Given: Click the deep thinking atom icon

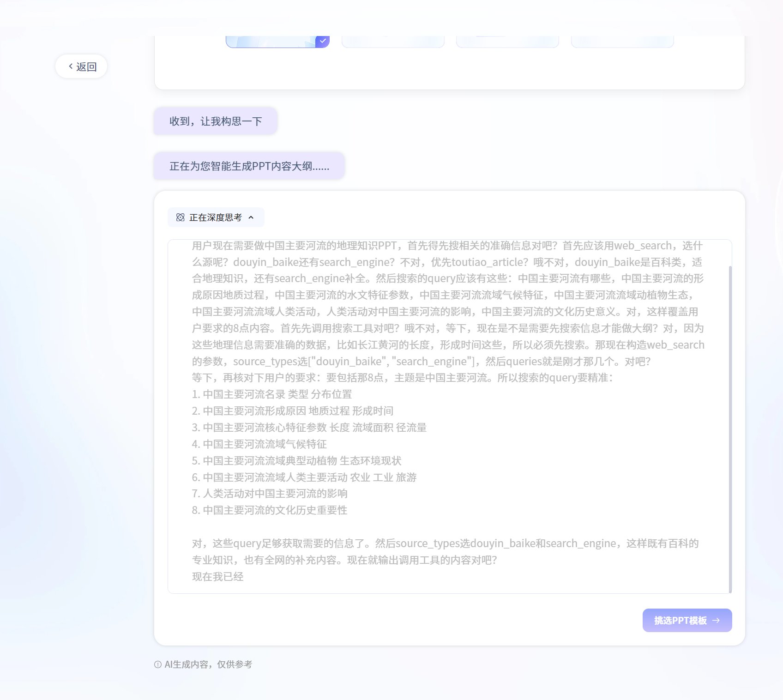Looking at the screenshot, I should tap(181, 217).
